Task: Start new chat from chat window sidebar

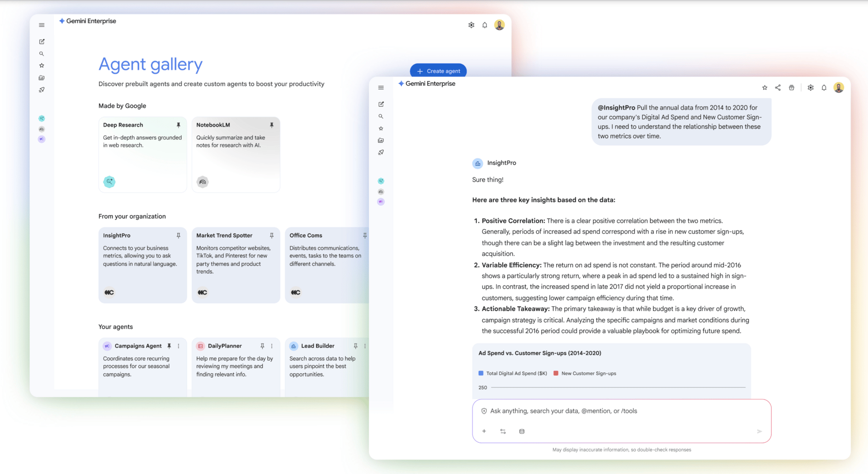Action: click(x=381, y=104)
